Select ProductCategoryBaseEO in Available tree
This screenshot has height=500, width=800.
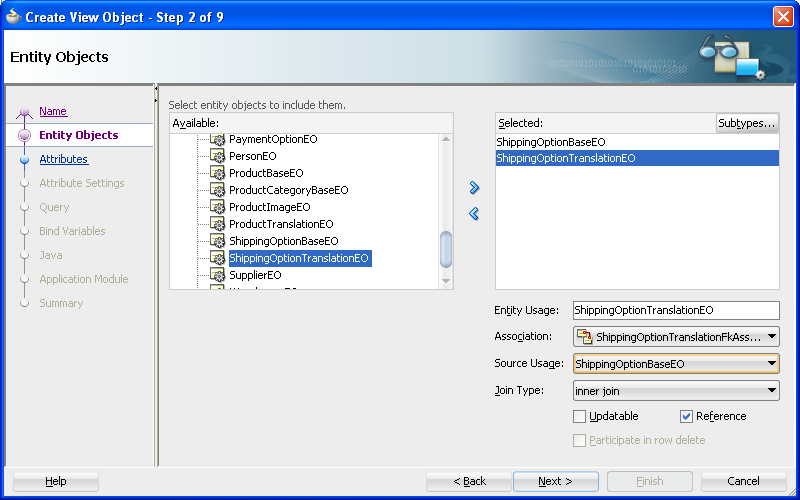coord(288,190)
